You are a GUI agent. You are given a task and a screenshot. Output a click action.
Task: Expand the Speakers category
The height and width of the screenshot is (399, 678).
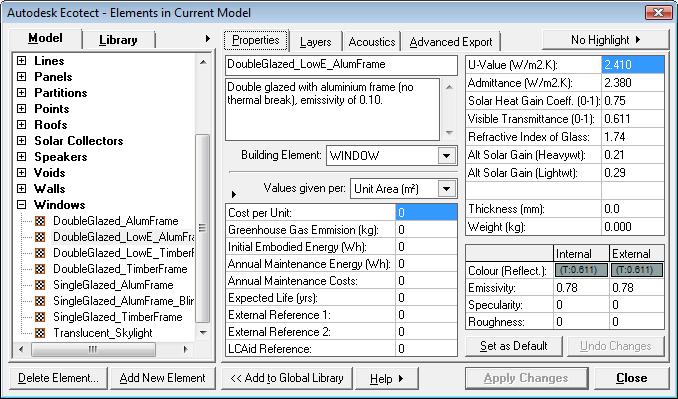pyautogui.click(x=22, y=157)
